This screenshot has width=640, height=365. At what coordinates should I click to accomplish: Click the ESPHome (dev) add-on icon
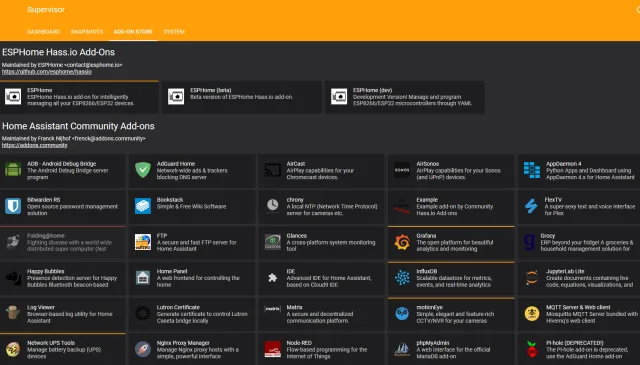pyautogui.click(x=339, y=97)
